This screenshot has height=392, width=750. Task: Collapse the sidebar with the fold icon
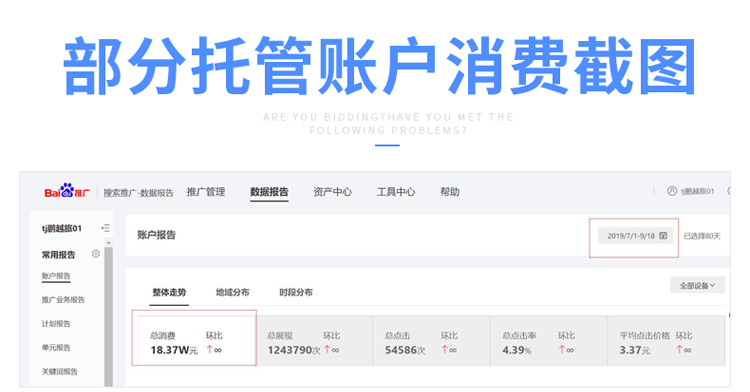[106, 228]
